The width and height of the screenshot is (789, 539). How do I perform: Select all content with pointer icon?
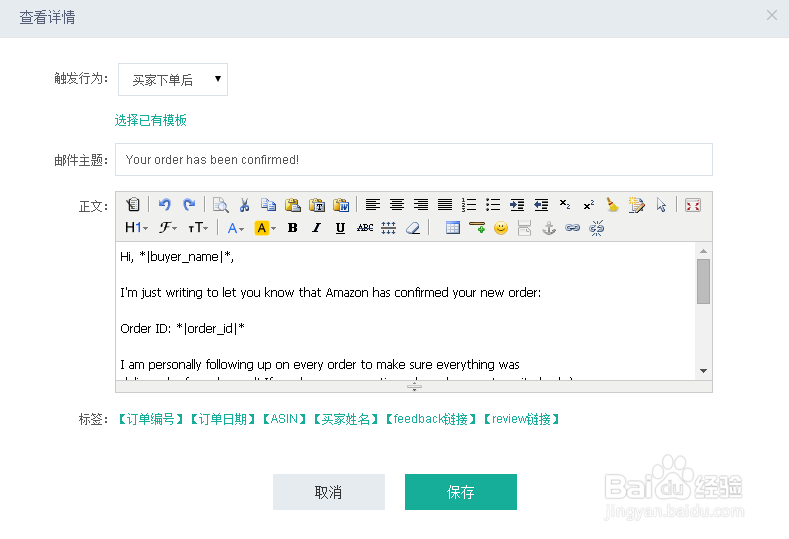coord(661,204)
